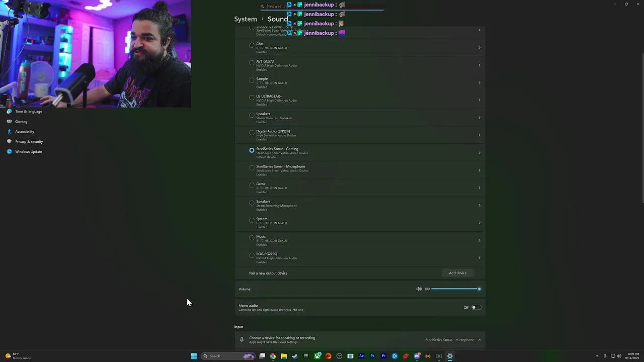This screenshot has height=362, width=644.
Task: Open taskbar clock showing 6:09 PM
Action: pos(632,356)
